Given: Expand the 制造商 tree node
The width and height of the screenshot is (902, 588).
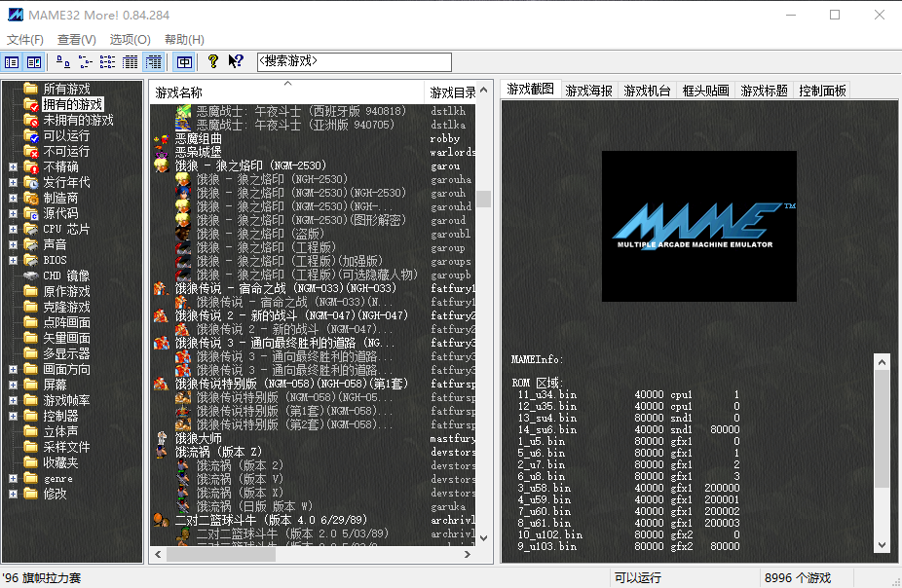Looking at the screenshot, I should coord(13,199).
